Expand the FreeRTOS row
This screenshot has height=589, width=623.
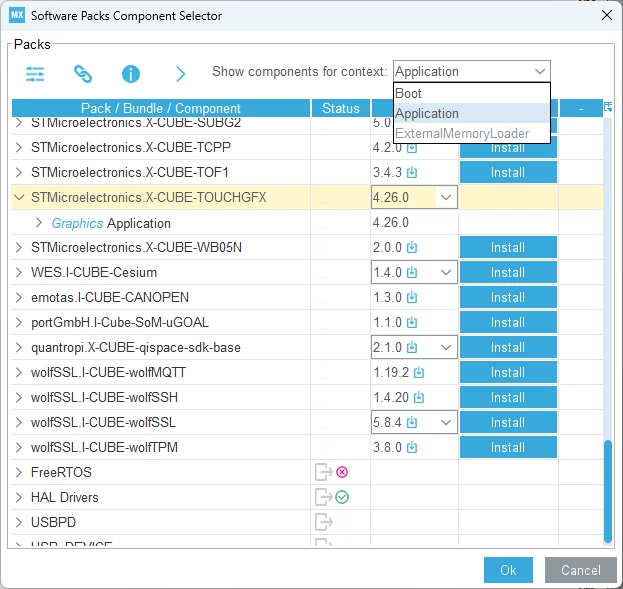pyautogui.click(x=19, y=473)
